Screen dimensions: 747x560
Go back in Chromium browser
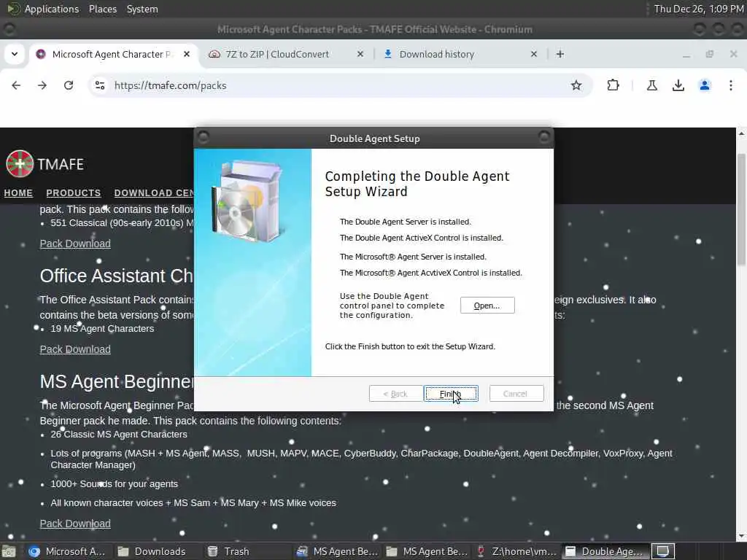tap(16, 85)
